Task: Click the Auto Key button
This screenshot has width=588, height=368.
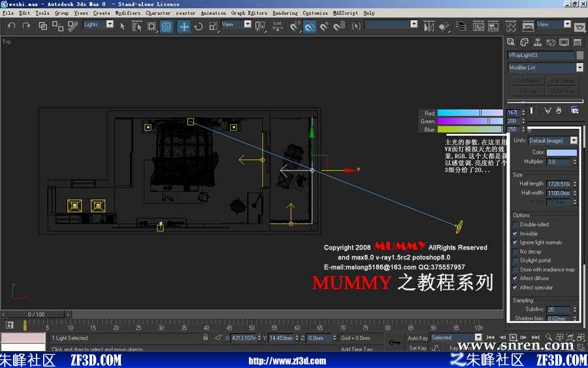Action: 417,338
